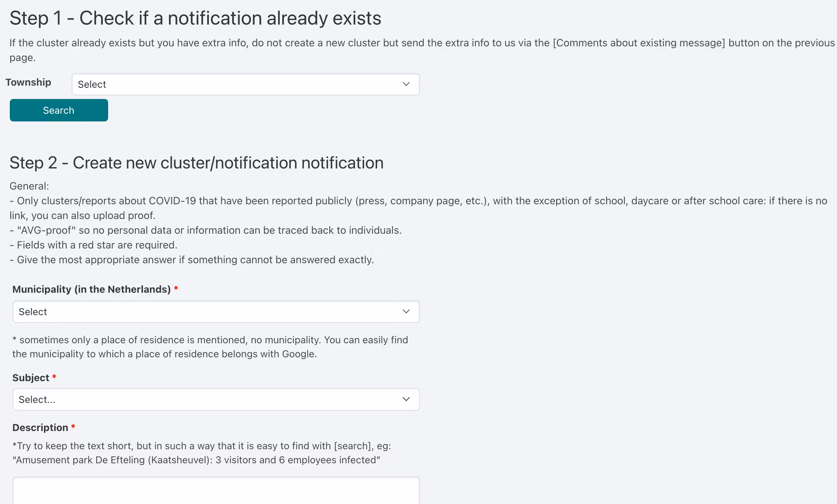Click the "General:" guidelines text

pos(29,186)
